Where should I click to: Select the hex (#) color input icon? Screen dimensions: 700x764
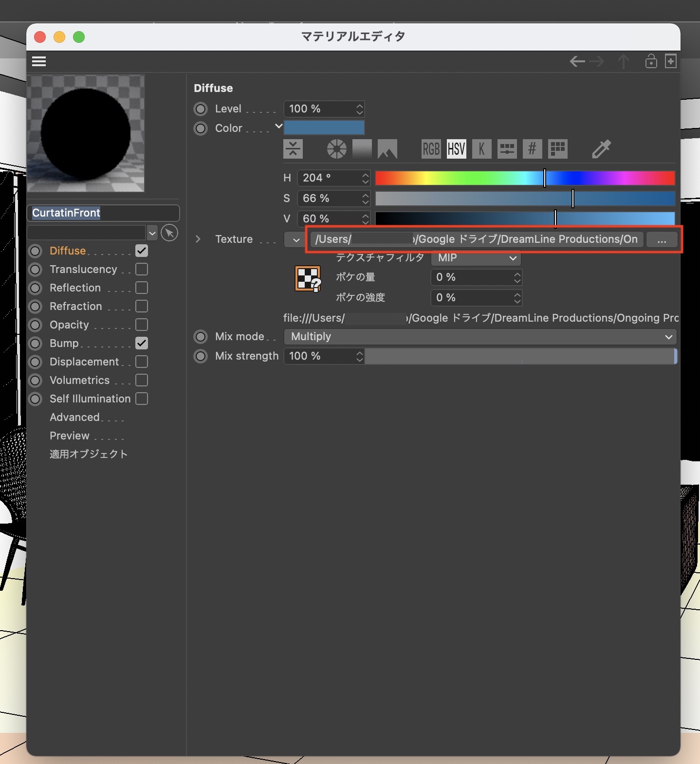click(532, 149)
